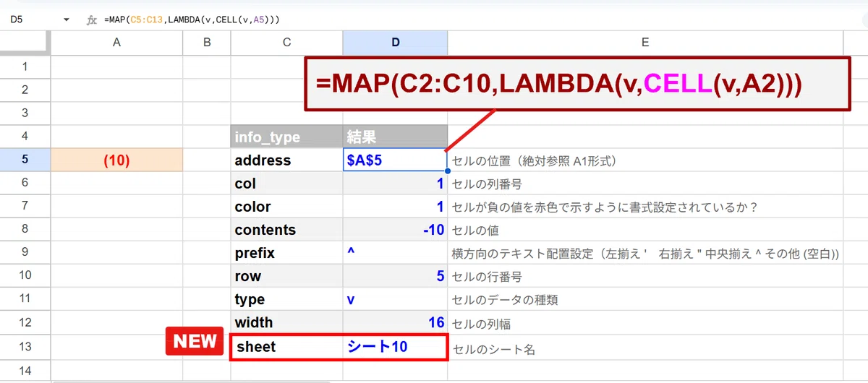Select the result cell showing 5
868x383 pixels.
point(395,277)
